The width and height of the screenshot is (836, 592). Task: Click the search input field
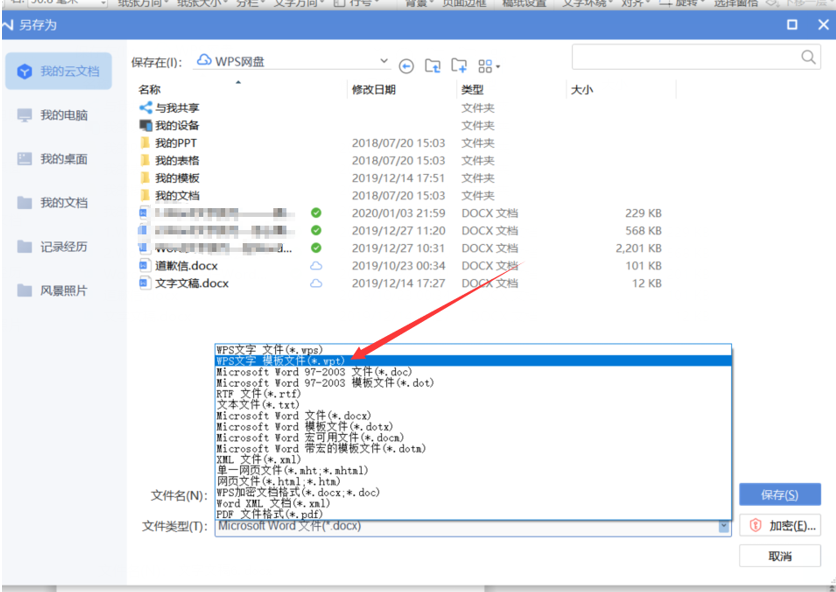(696, 57)
